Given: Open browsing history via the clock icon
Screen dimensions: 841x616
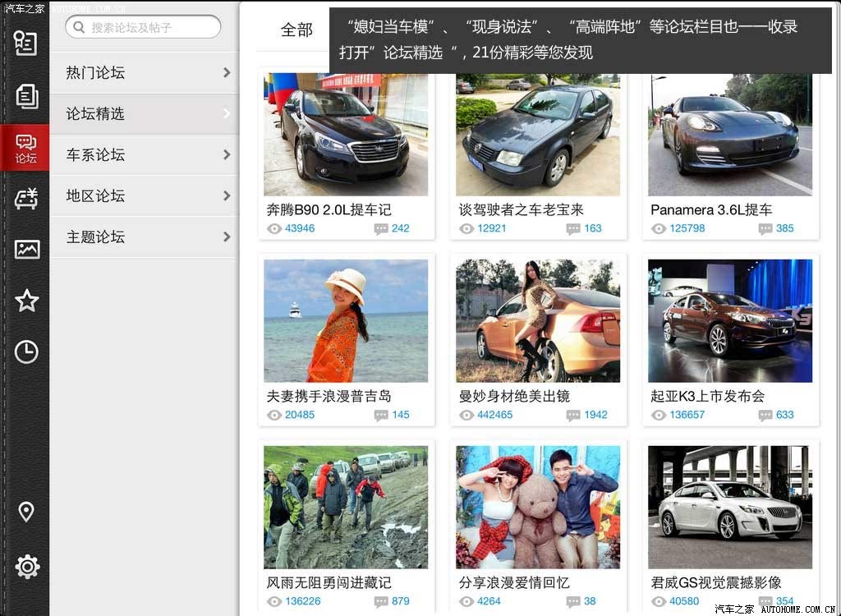Looking at the screenshot, I should 25,352.
